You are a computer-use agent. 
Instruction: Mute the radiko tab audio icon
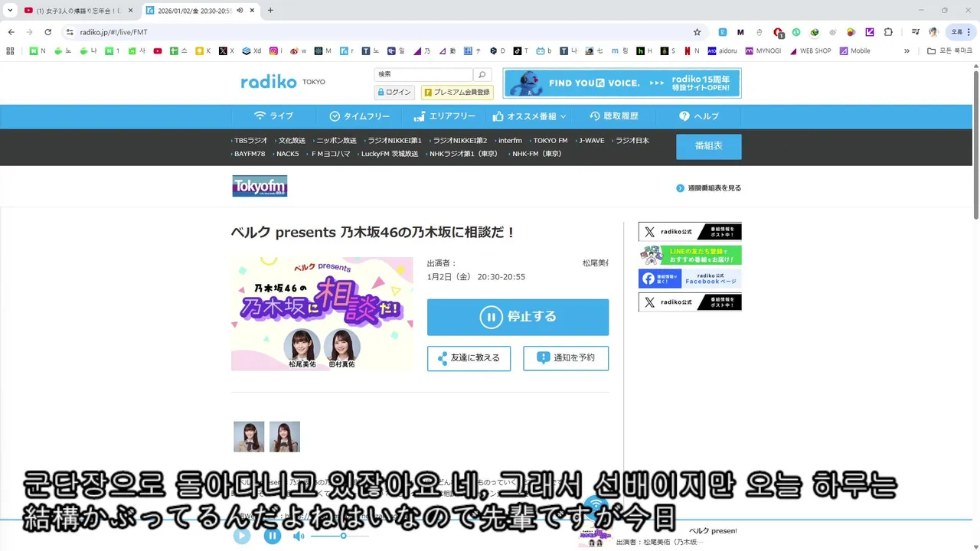click(240, 10)
